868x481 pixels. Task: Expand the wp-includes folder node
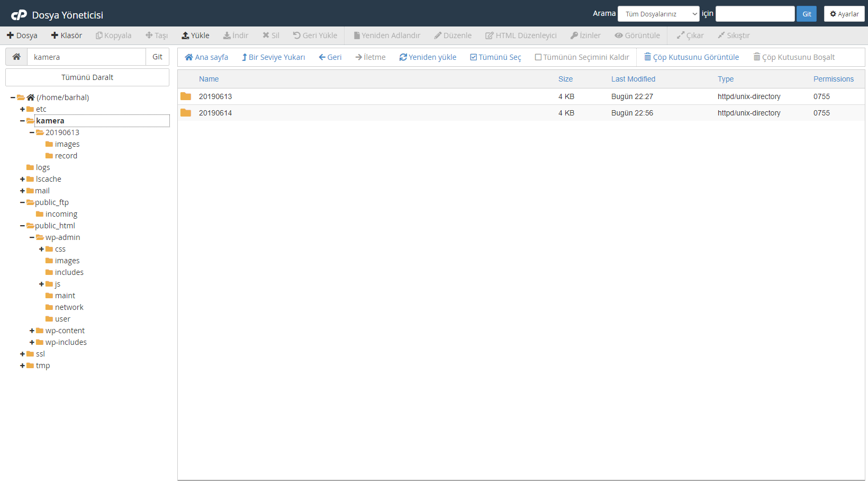[32, 342]
